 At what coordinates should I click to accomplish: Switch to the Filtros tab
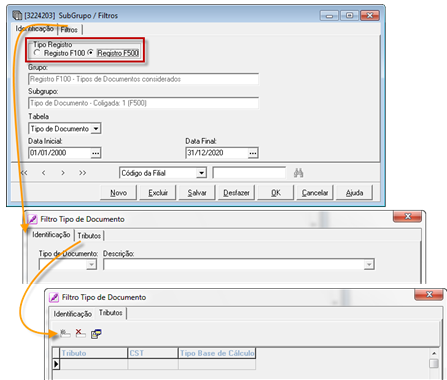coord(69,30)
